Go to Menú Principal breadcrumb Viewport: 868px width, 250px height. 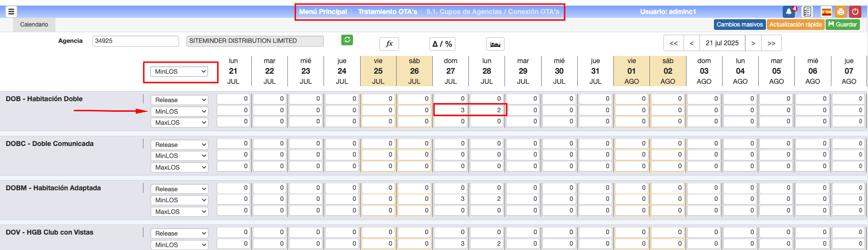(323, 12)
